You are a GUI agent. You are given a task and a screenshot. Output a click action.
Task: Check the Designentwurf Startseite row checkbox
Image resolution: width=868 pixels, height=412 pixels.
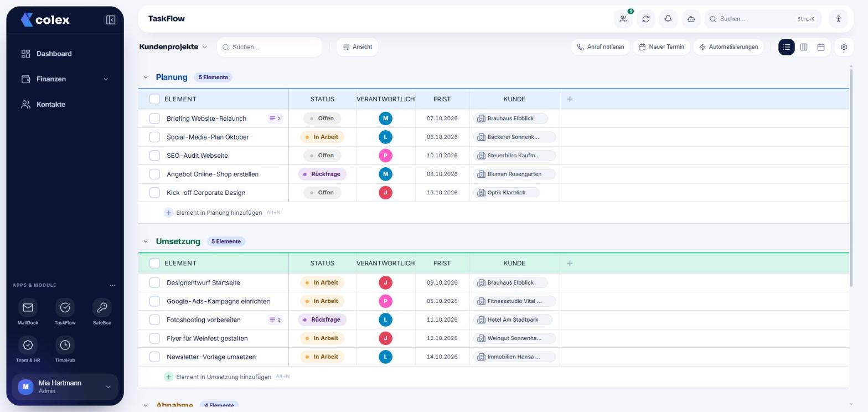tap(154, 282)
